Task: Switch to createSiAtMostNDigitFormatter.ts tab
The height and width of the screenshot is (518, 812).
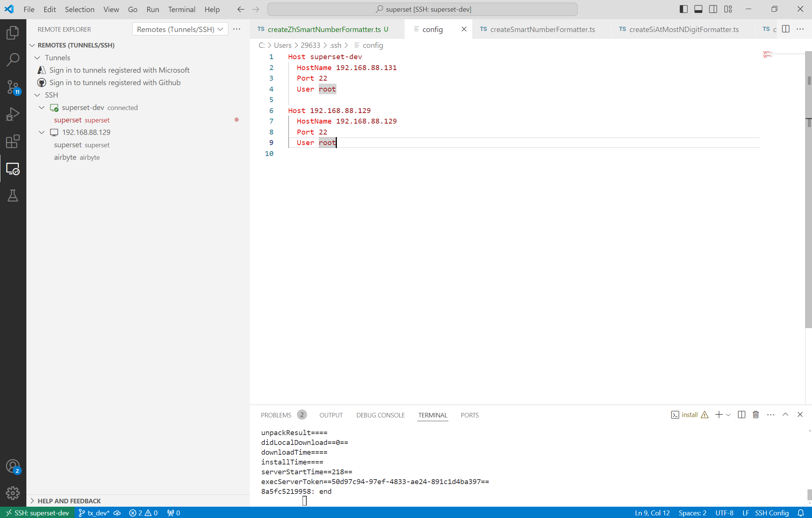Action: click(x=684, y=29)
